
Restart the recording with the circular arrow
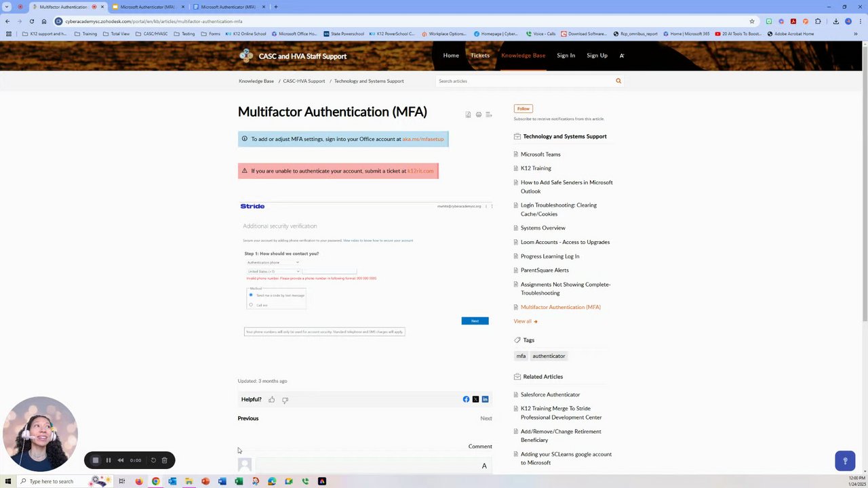tap(153, 460)
